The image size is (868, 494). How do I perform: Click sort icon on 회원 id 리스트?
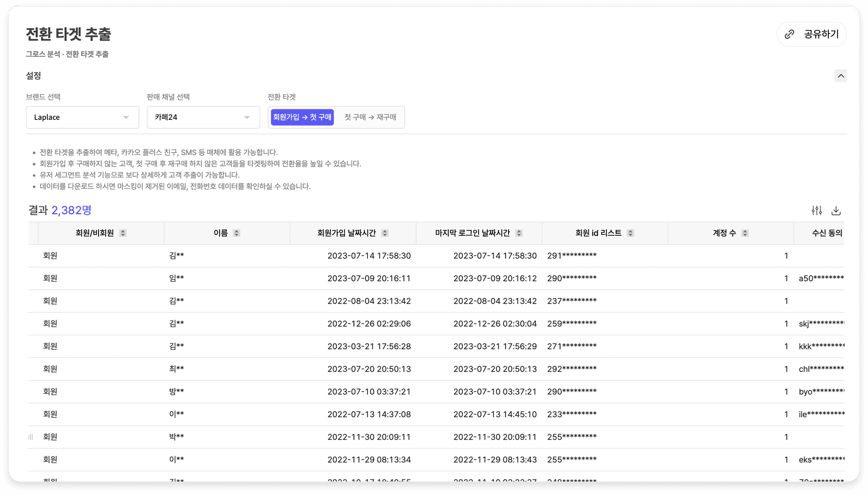(630, 233)
